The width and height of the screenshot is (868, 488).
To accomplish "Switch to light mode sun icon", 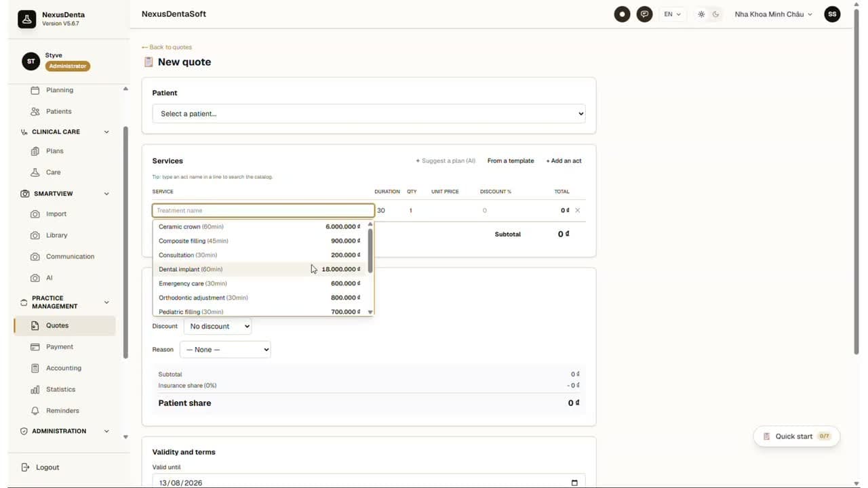I will click(701, 14).
